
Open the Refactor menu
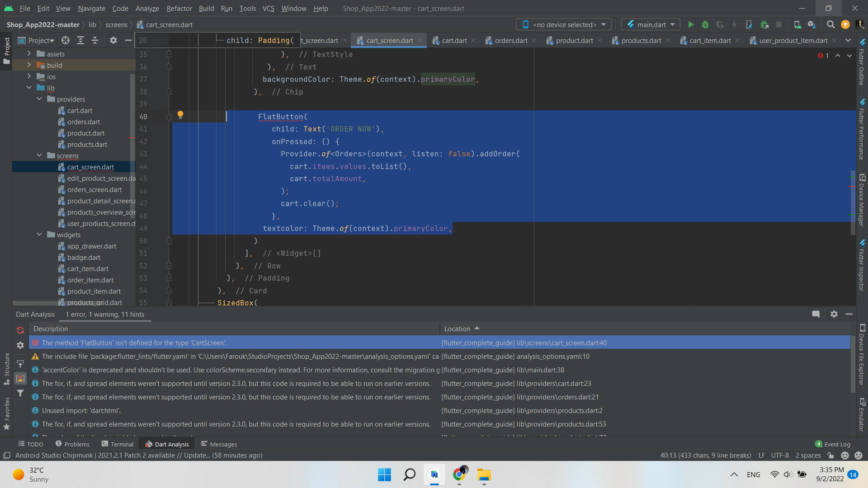tap(179, 8)
